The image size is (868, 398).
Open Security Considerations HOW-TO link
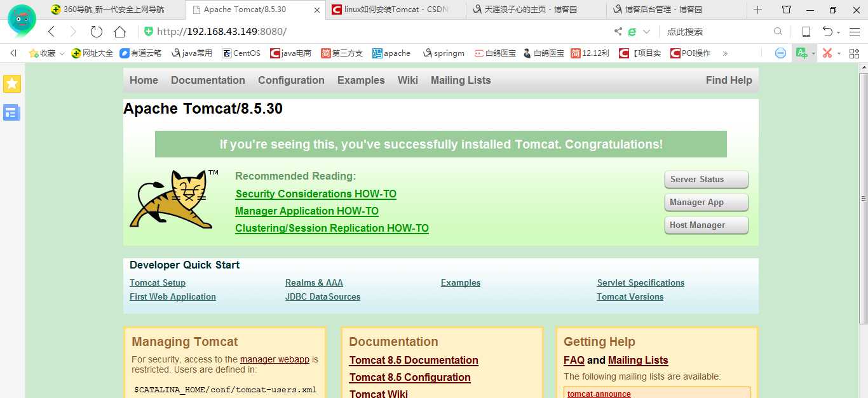pos(316,194)
